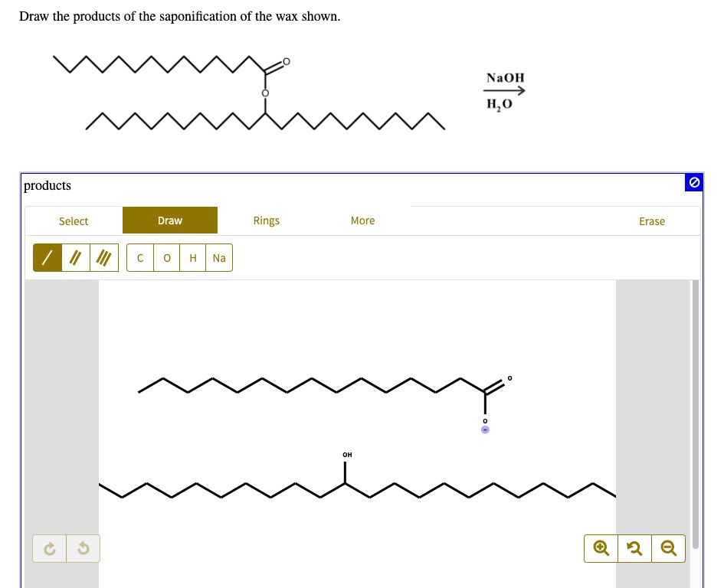Pick the H hydrogen atom button
This screenshot has width=724, height=588.
192,257
